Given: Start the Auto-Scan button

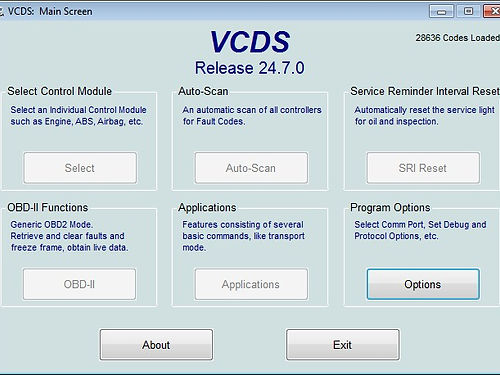Looking at the screenshot, I should tap(251, 168).
